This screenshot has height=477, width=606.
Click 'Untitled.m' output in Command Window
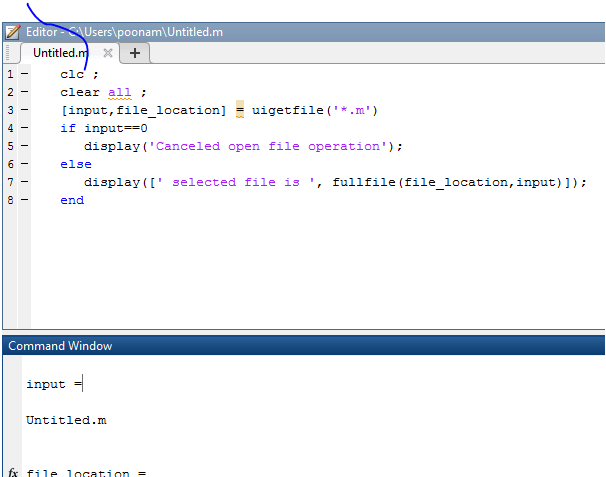[66, 420]
